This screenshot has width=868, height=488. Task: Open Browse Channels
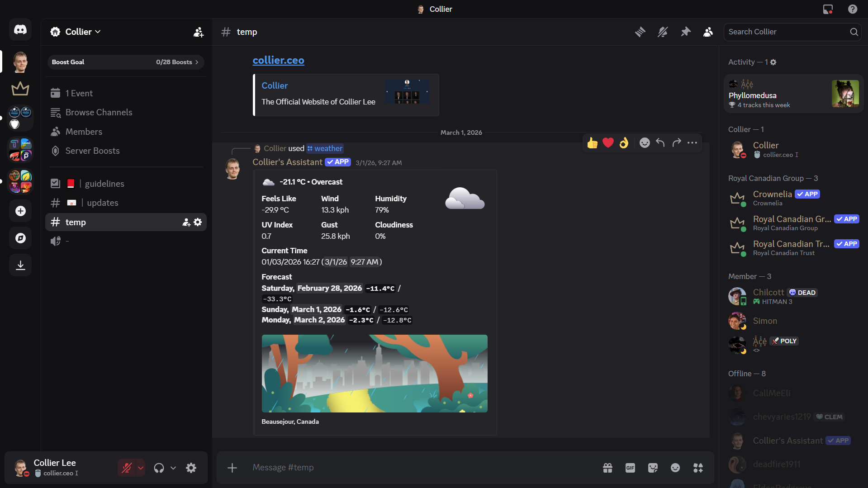(99, 112)
